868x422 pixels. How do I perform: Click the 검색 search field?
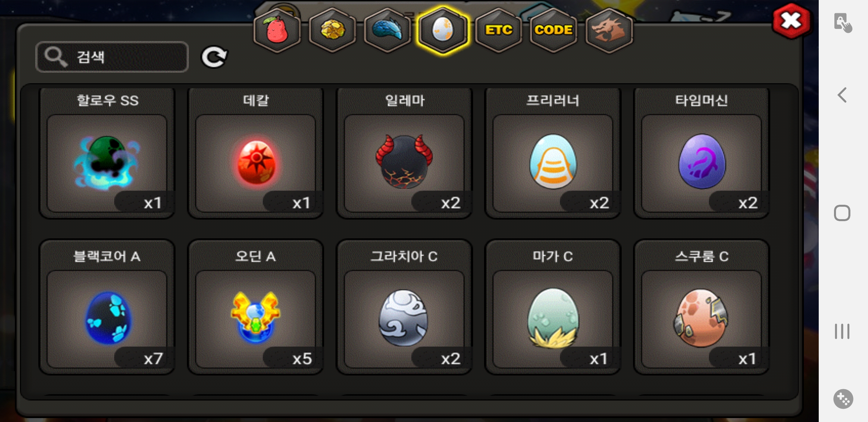coord(112,57)
